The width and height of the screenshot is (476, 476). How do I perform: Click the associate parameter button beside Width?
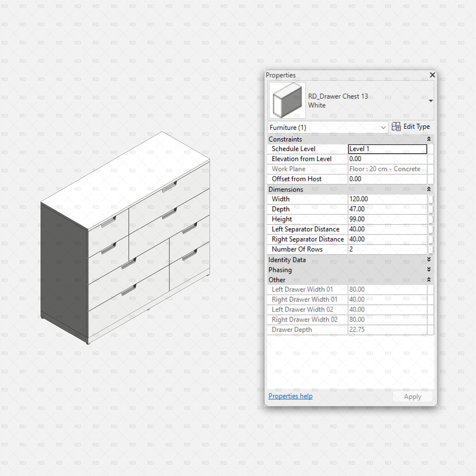tap(431, 199)
